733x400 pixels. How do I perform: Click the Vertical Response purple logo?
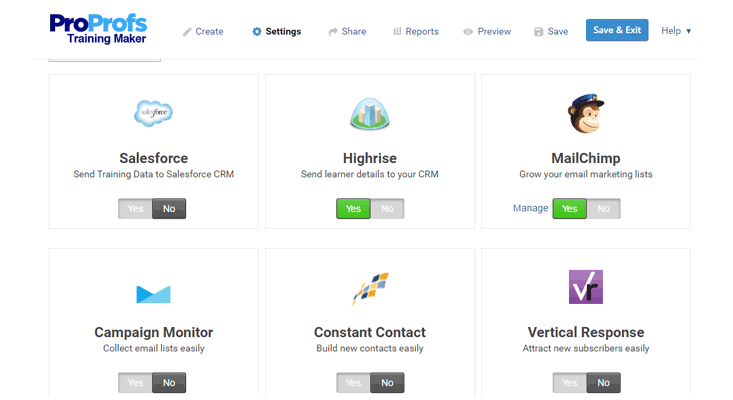coord(585,287)
